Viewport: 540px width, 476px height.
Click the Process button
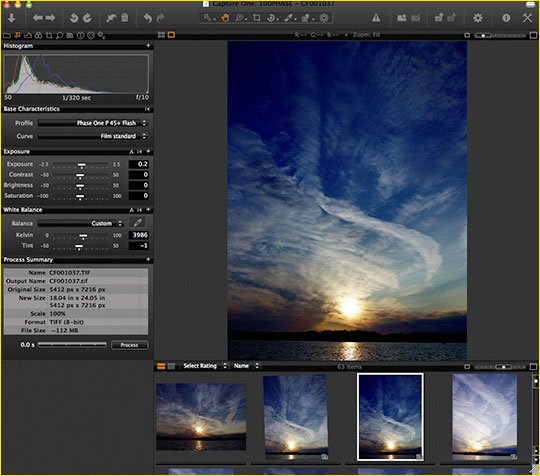tap(129, 345)
